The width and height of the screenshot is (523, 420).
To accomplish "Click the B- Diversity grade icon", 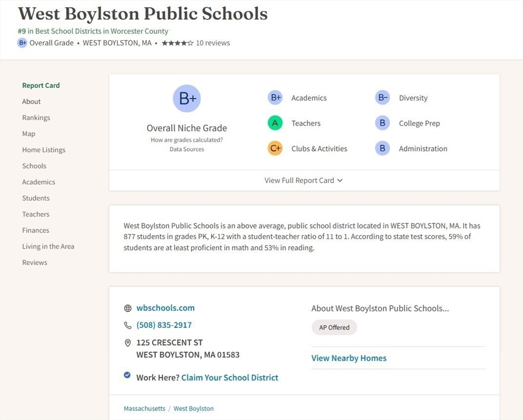I will tap(382, 98).
